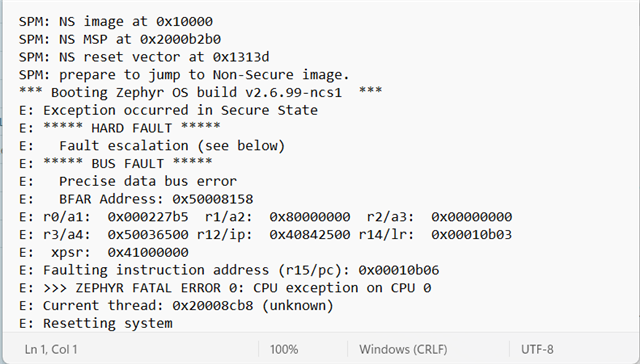640x364 pixels.
Task: Click the NS MSP at 0x2000b2b0 line
Action: (120, 39)
